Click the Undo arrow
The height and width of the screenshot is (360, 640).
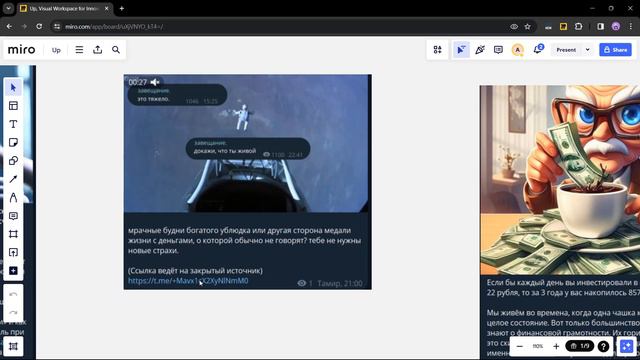(13, 294)
